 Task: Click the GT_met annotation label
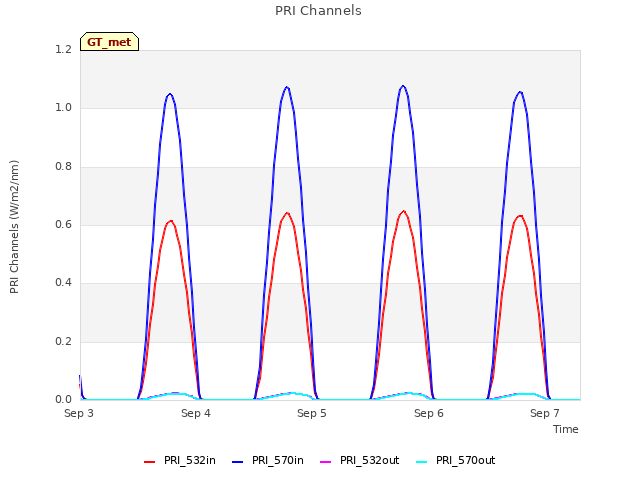pyautogui.click(x=109, y=42)
